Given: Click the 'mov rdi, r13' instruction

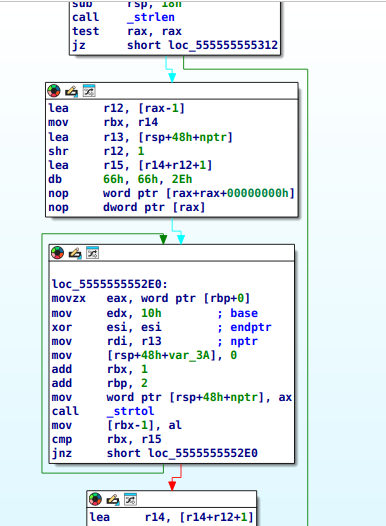Looking at the screenshot, I should click(107, 341).
